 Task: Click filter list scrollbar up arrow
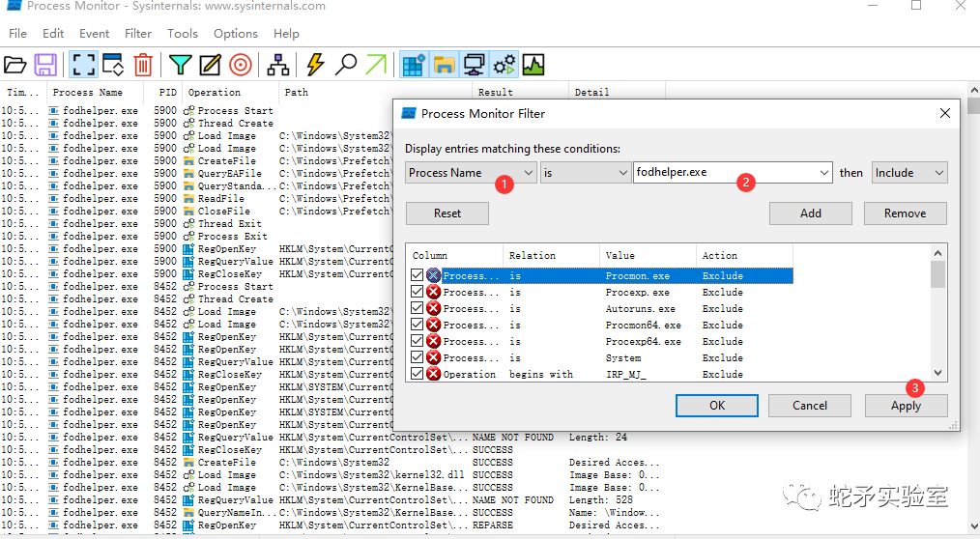937,253
